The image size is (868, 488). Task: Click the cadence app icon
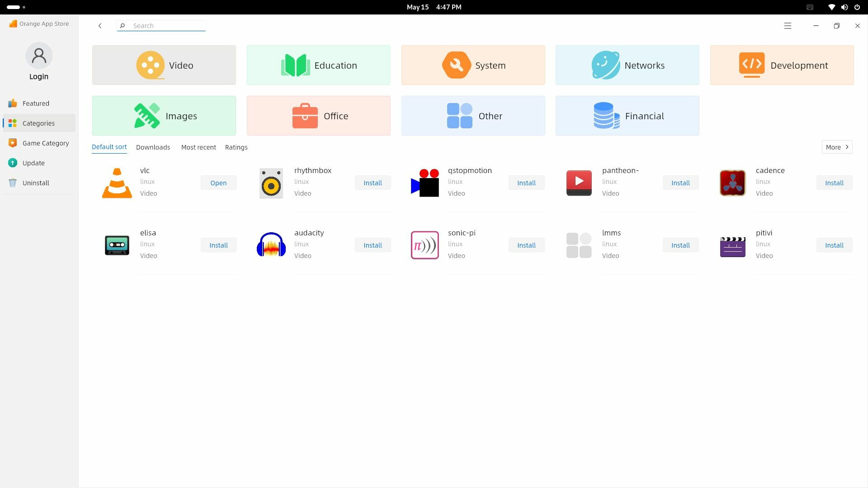coord(732,183)
